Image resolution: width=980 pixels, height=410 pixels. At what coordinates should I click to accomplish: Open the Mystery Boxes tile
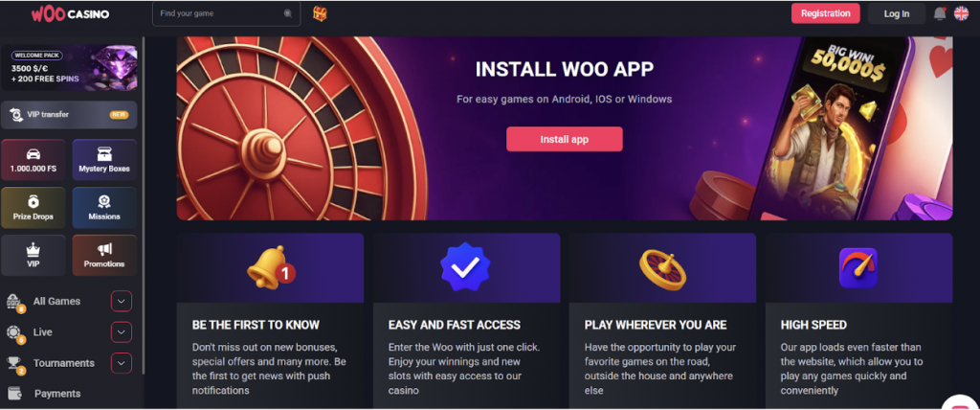tap(104, 160)
